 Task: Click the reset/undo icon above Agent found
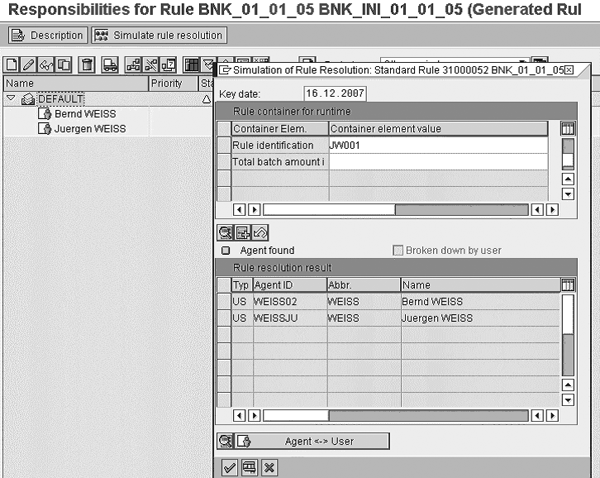(260, 232)
